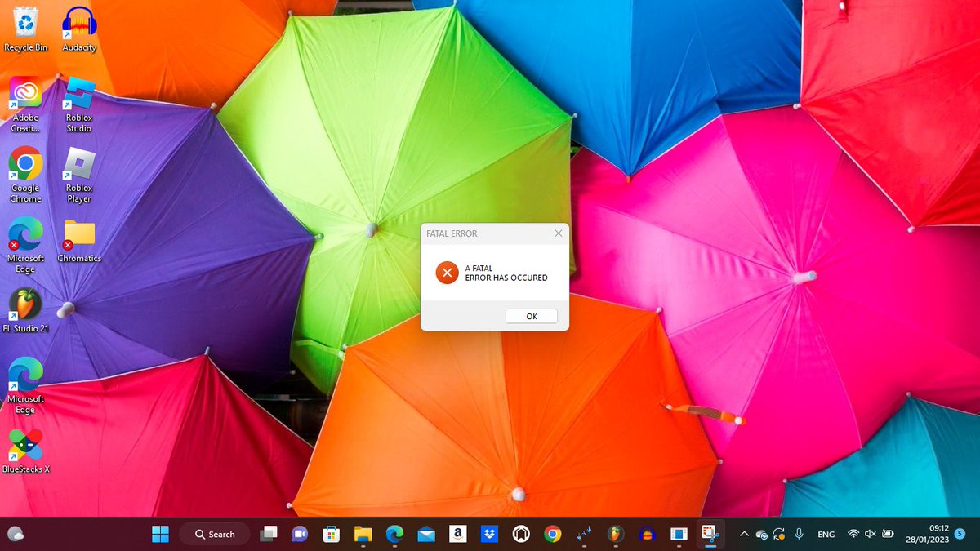
Task: Click the muted speaker volume icon
Action: tap(870, 534)
